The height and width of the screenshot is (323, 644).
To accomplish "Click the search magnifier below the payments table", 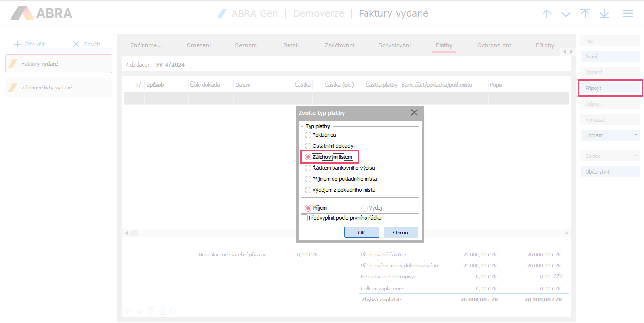I will (173, 311).
